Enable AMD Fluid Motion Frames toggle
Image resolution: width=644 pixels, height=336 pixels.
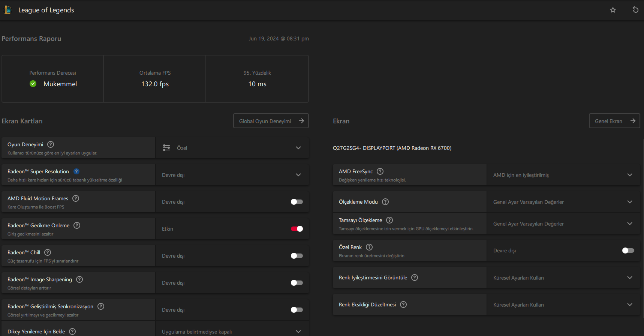[297, 202]
